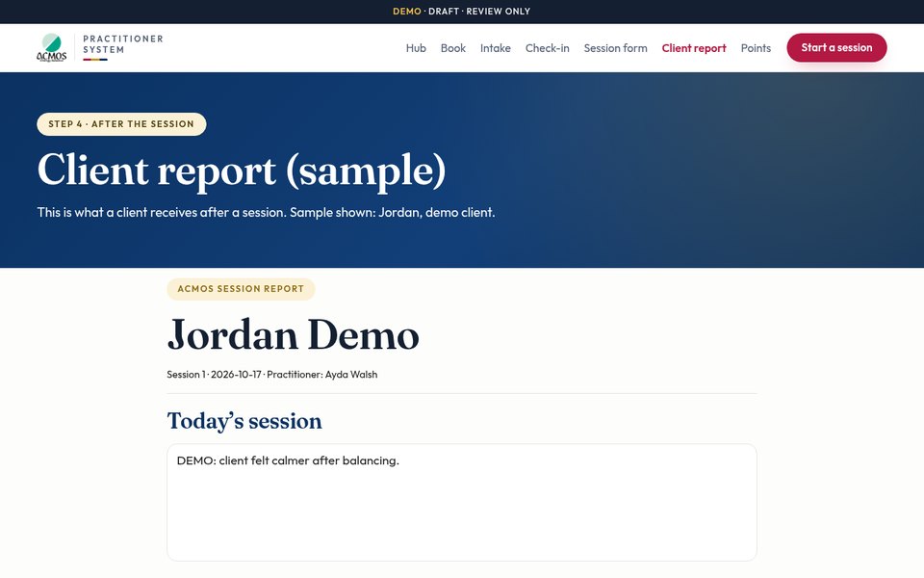
Task: Click the Jordan Demo client name
Action: click(x=293, y=335)
